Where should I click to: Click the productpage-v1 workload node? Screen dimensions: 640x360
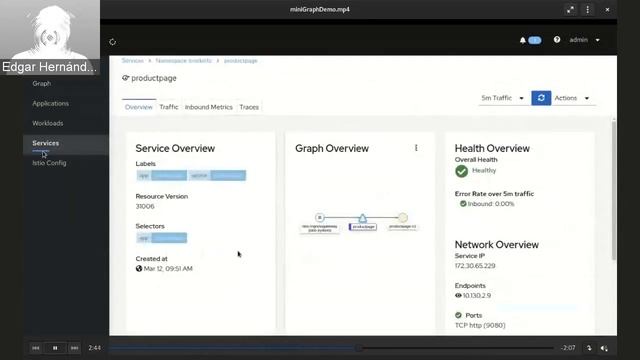[402, 218]
